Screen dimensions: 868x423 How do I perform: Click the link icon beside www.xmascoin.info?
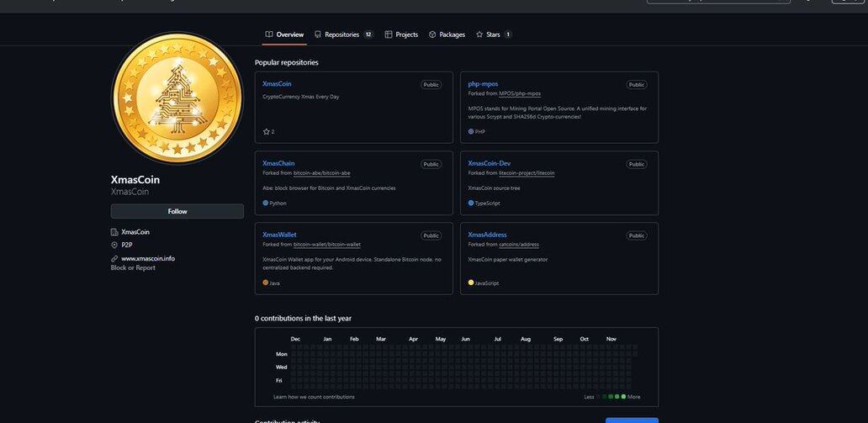coord(114,258)
